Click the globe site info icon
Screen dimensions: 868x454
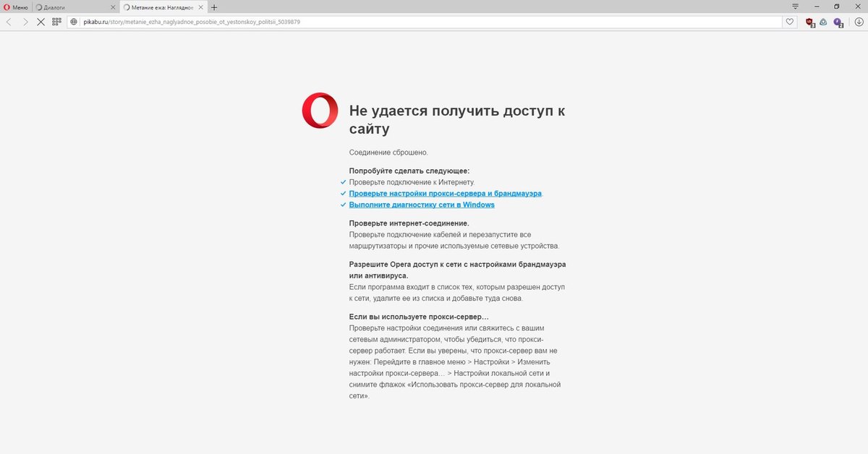point(73,22)
